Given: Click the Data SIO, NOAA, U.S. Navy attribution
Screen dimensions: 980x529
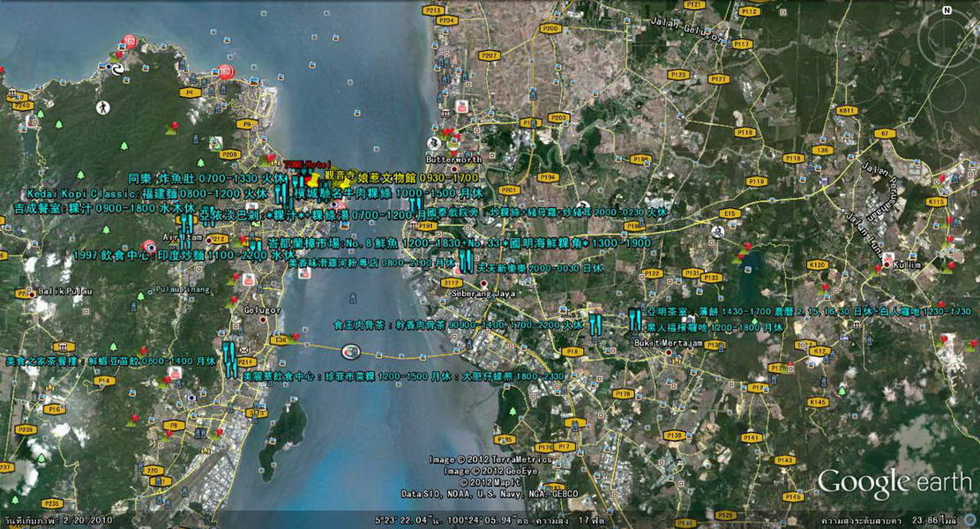Looking at the screenshot, I should pos(490,494).
